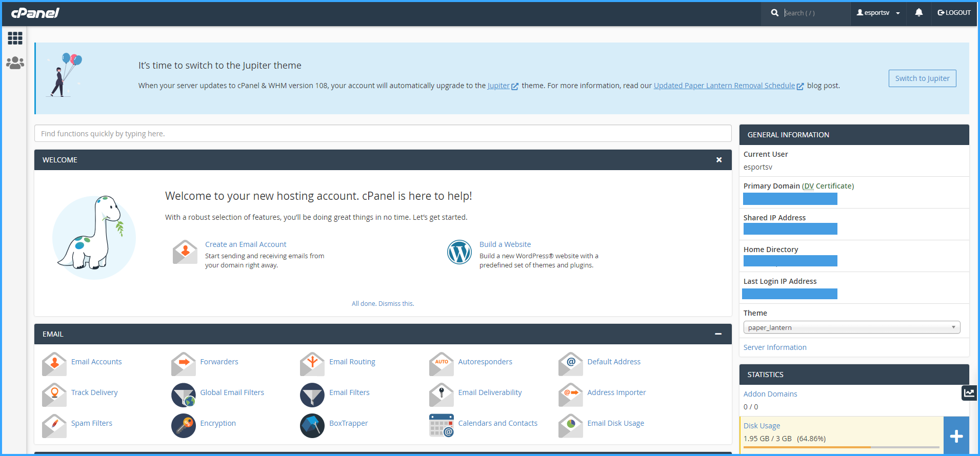
Task: Open the Theme paper_lantern dropdown
Action: [852, 327]
